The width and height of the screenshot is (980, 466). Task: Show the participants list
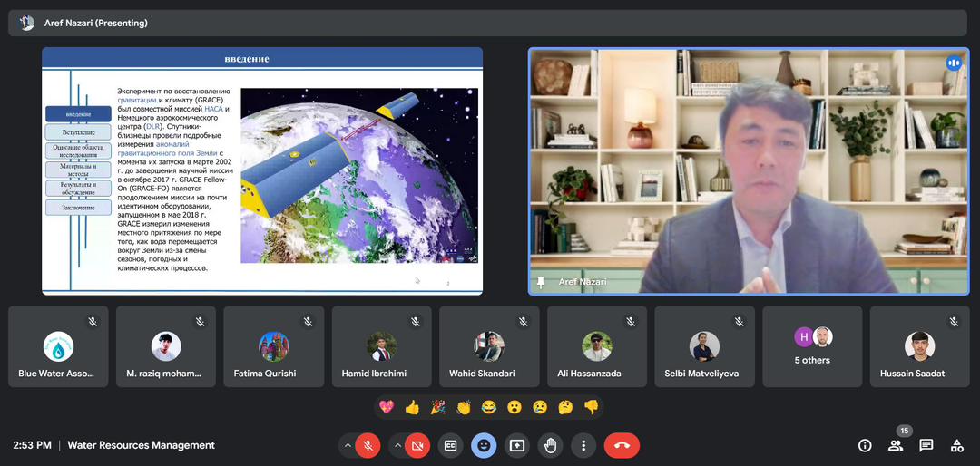click(x=896, y=445)
